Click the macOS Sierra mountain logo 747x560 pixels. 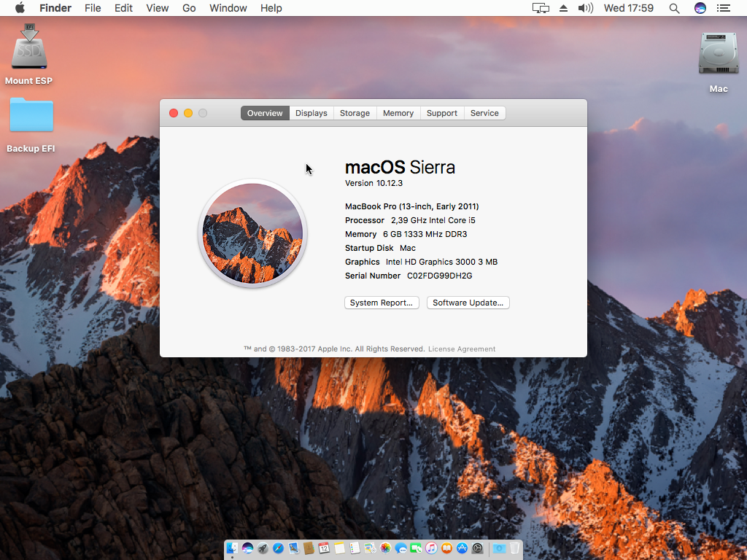[x=252, y=233]
